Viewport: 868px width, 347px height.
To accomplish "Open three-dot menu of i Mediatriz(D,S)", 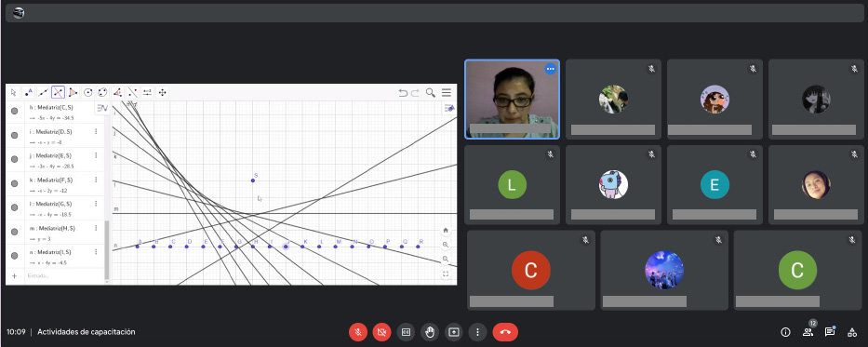I will click(97, 132).
